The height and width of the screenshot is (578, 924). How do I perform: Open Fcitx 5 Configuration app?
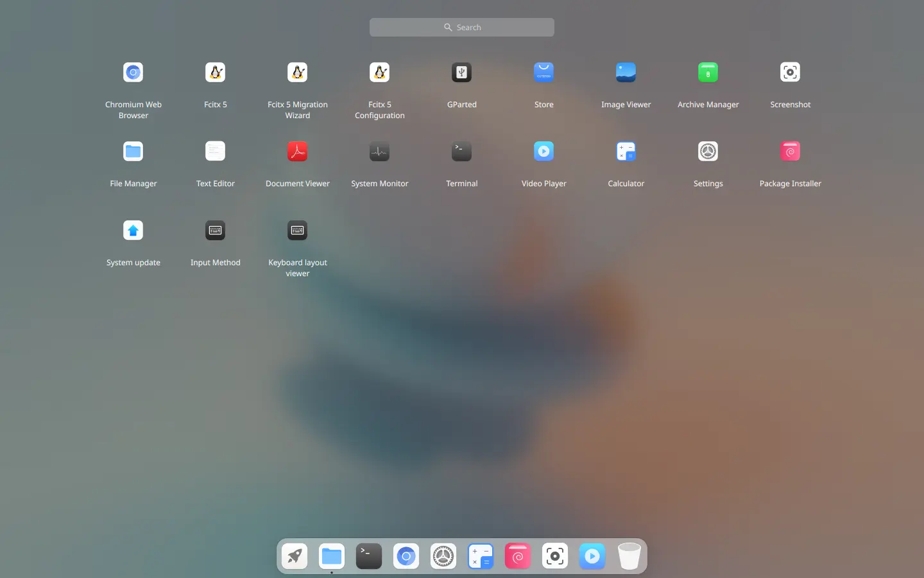[379, 73]
